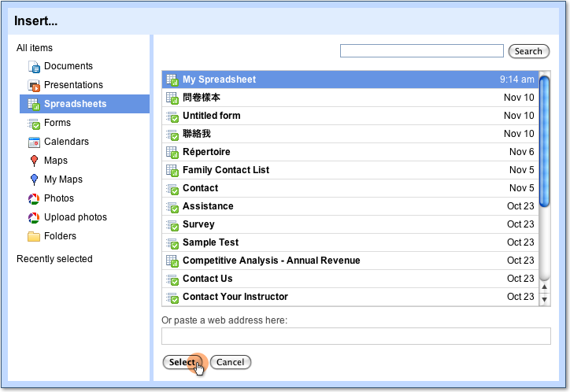Click the scrollbar down arrow
The image size is (570, 392).
[x=544, y=300]
